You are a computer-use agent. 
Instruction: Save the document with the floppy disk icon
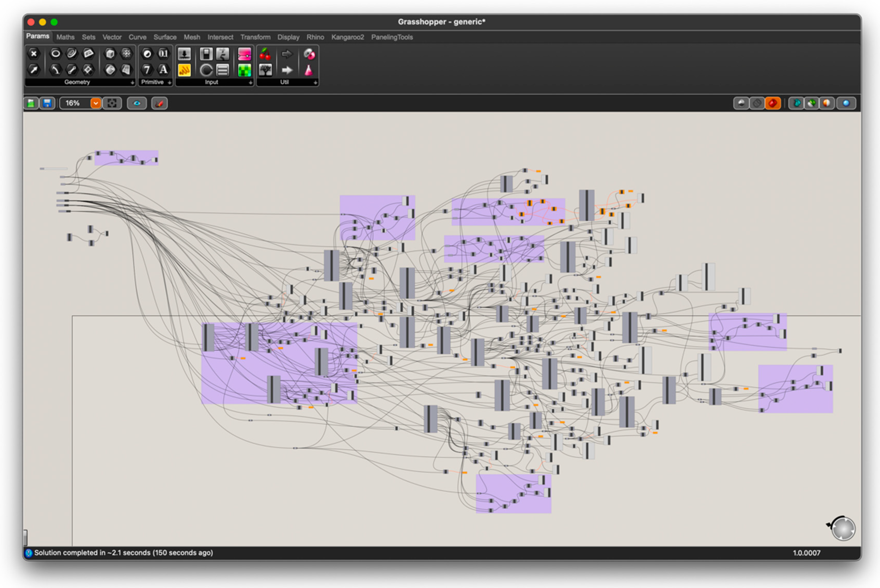click(x=47, y=103)
